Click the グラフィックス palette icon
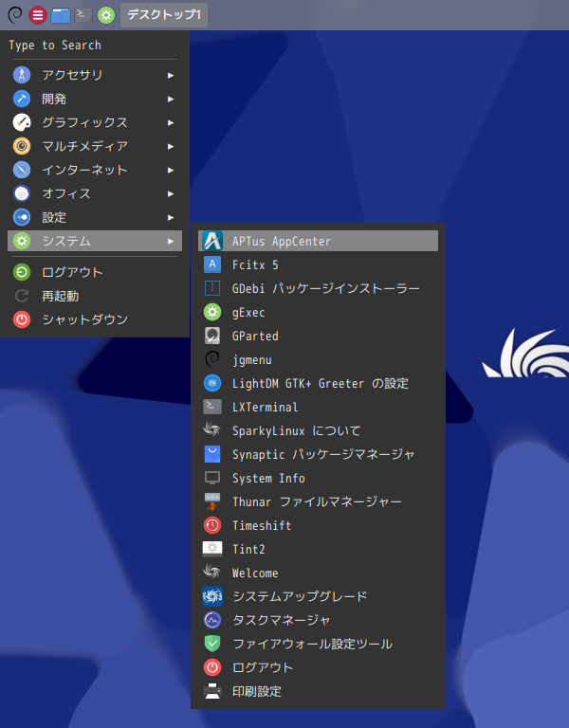 click(x=22, y=122)
